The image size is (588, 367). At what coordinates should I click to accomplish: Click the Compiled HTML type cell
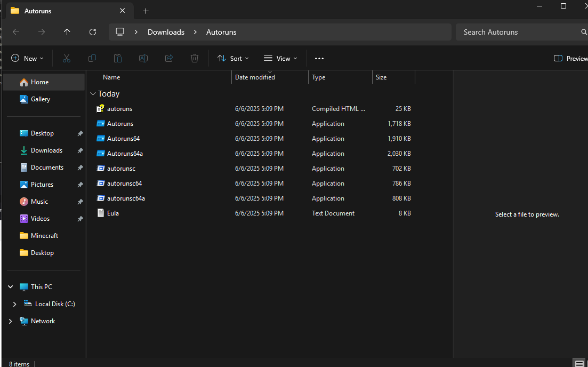pos(339,109)
